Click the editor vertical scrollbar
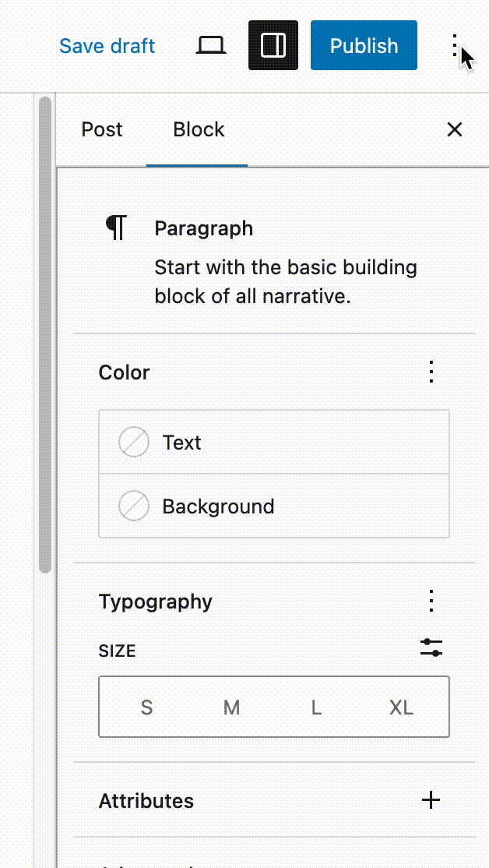The width and height of the screenshot is (489, 868). (x=46, y=335)
